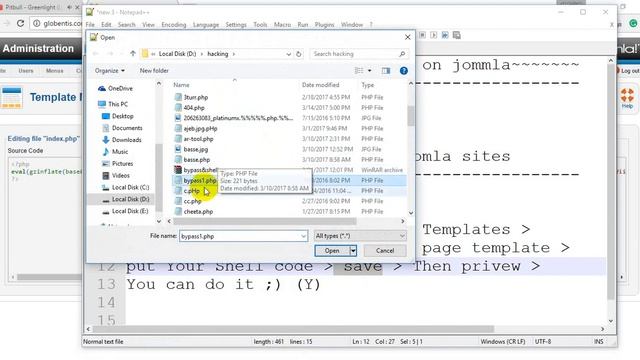Image resolution: width=640 pixels, height=360 pixels.
Task: Refresh the hacking folder listing
Action: 299,54
